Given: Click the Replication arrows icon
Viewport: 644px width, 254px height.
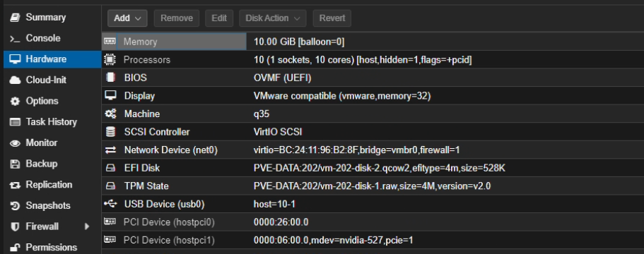Looking at the screenshot, I should tap(15, 185).
